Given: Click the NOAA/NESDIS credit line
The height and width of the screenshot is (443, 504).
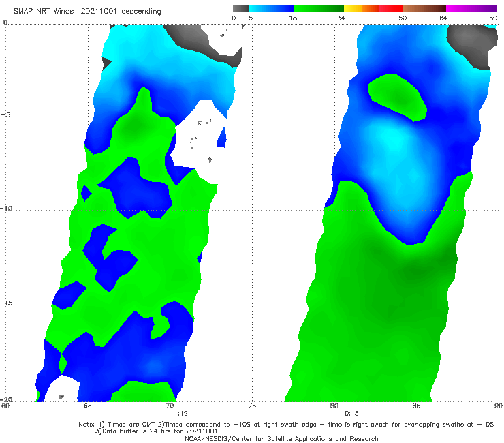Looking at the screenshot, I should click(281, 438).
